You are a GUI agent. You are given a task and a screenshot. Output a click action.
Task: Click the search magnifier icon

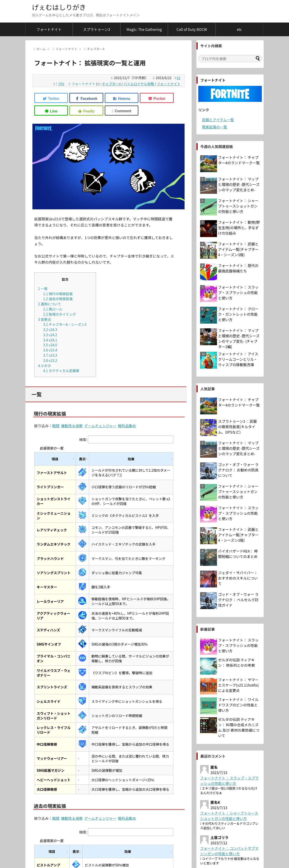[258, 58]
